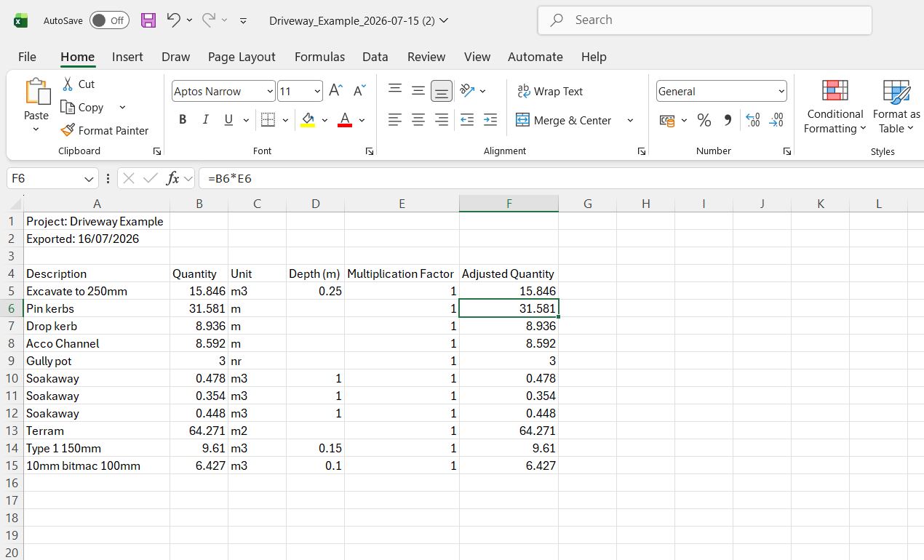
Task: Open the font size dropdown
Action: pos(317,92)
